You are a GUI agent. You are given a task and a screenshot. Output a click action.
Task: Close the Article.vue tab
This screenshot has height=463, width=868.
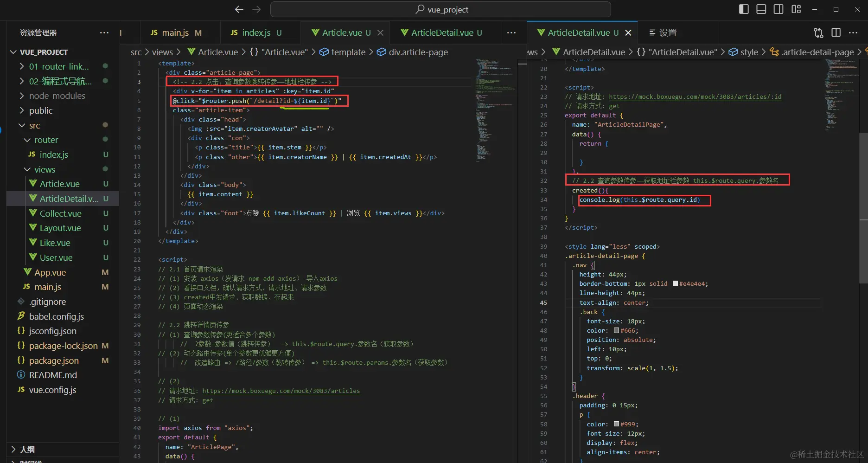[380, 32]
